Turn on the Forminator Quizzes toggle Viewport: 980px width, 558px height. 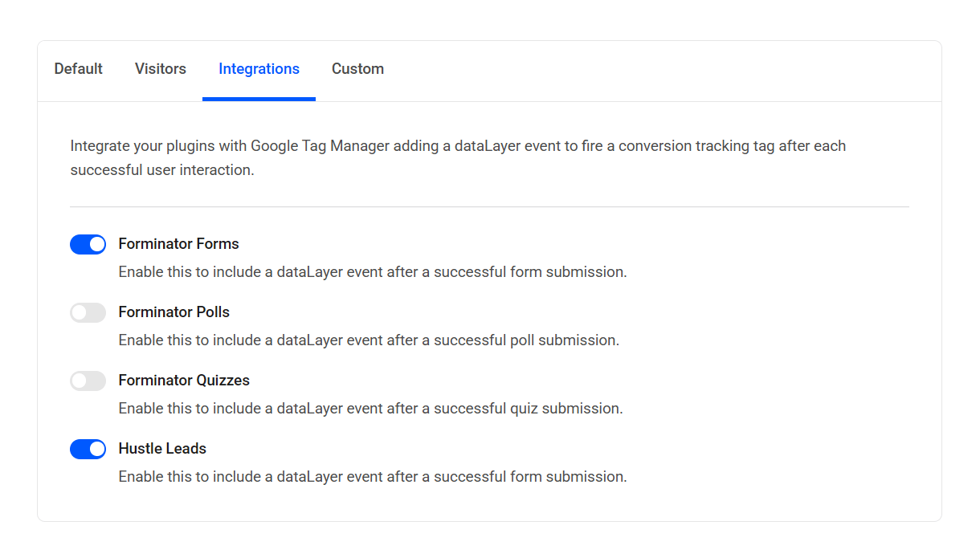coord(88,381)
